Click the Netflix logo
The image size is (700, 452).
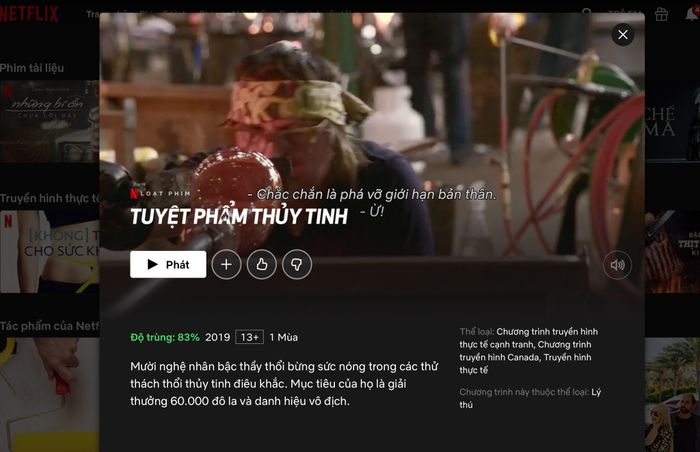pos(29,14)
